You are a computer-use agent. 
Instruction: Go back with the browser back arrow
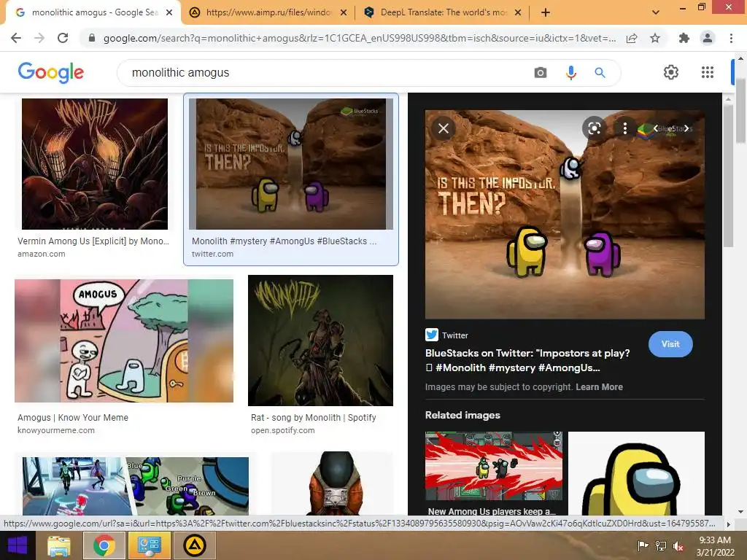[16, 38]
